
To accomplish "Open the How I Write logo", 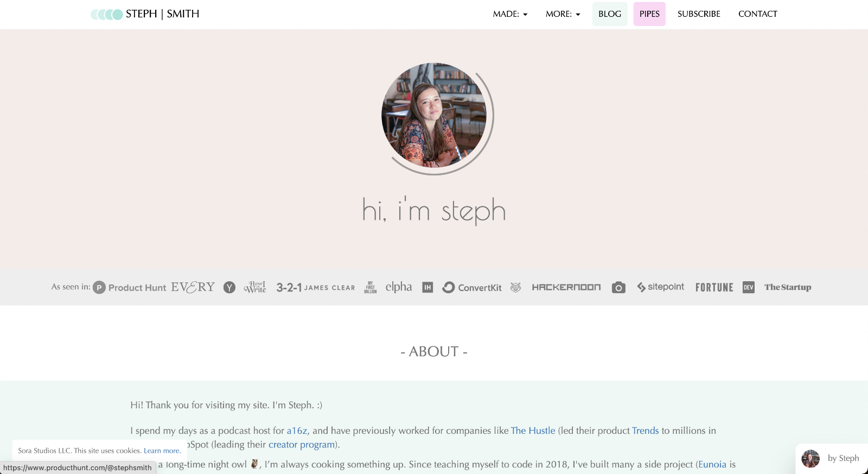I will click(x=255, y=287).
